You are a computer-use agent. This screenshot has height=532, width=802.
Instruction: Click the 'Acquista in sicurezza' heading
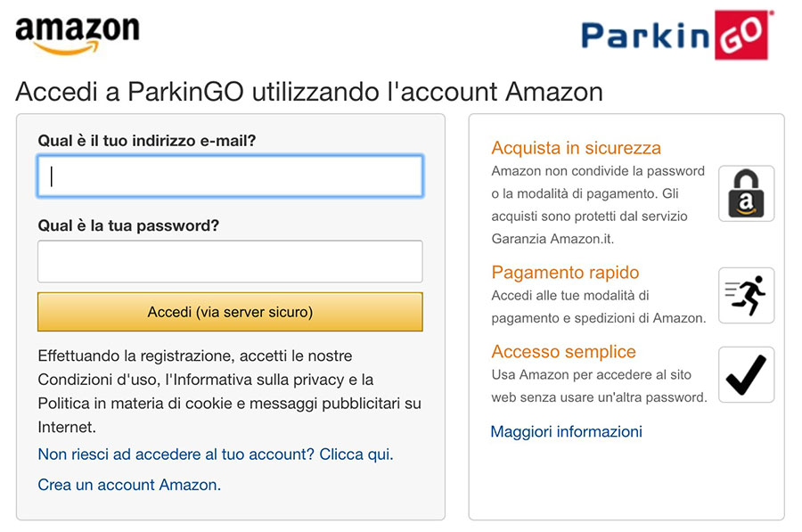(x=576, y=148)
